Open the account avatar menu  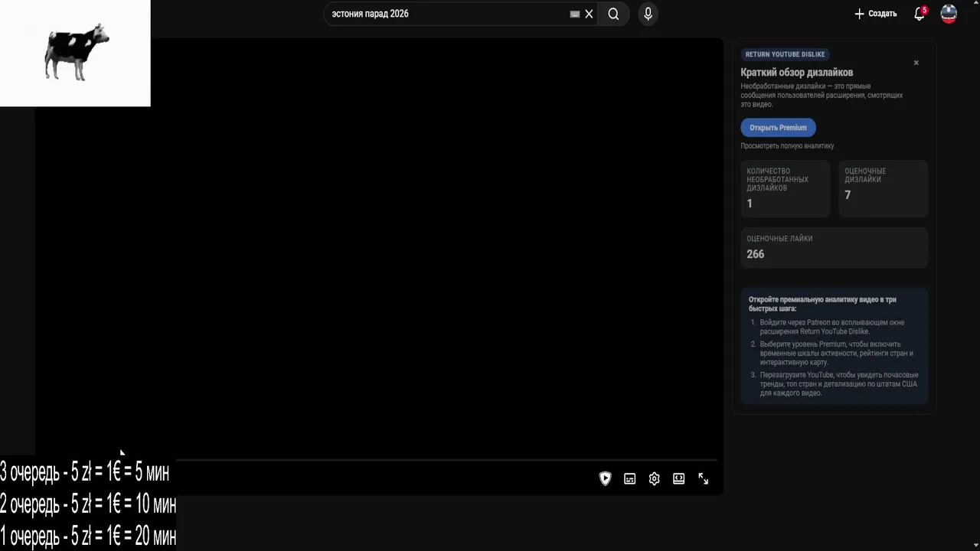(949, 14)
